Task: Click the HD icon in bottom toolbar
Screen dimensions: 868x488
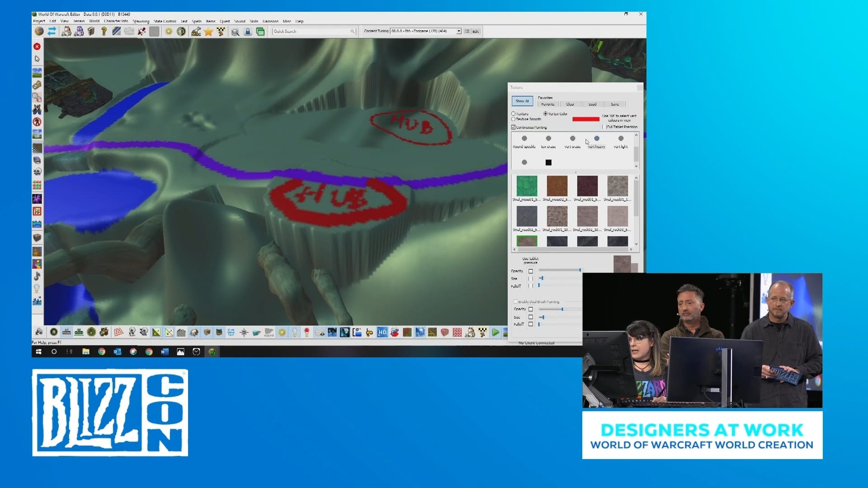Action: [x=382, y=333]
